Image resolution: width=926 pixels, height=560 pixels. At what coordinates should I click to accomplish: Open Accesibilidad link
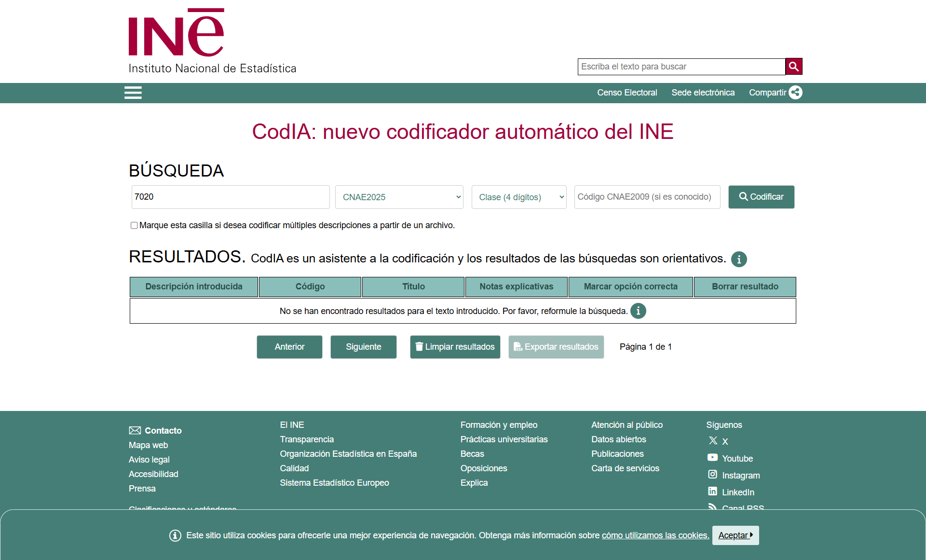pyautogui.click(x=153, y=474)
